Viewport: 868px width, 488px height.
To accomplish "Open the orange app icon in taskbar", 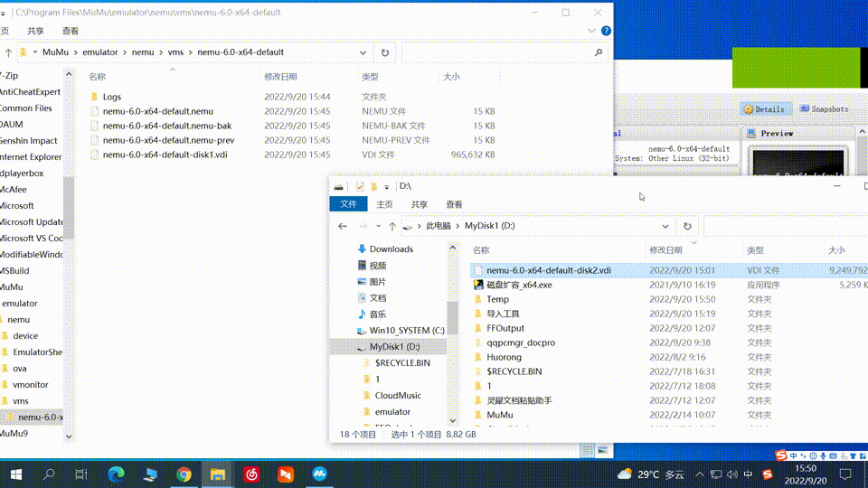I will click(286, 474).
